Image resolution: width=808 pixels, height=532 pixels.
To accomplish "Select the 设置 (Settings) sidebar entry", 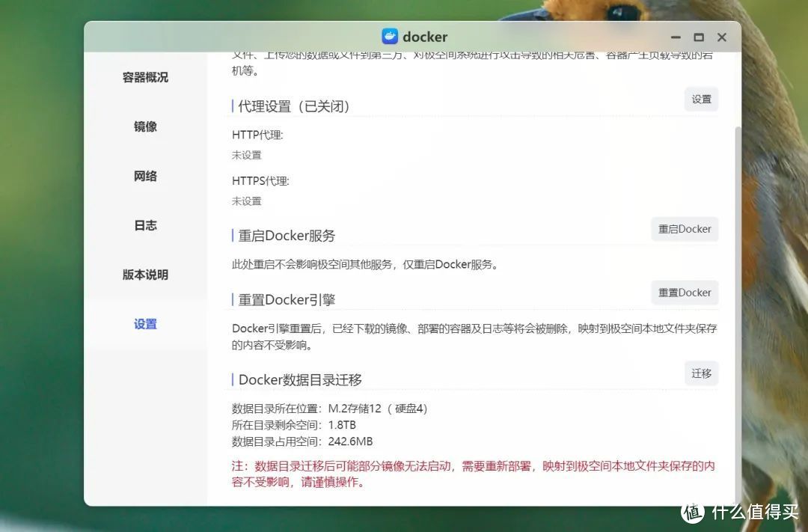I will [144, 324].
